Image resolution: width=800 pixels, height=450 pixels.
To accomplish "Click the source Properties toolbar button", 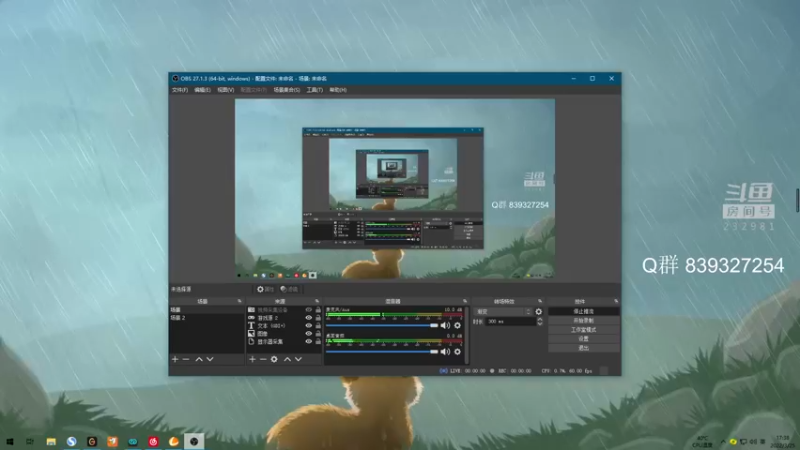I will point(265,289).
